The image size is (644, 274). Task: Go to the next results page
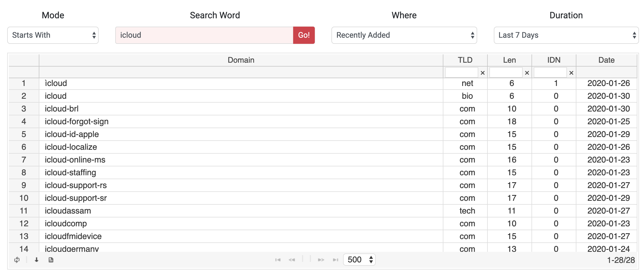click(321, 260)
